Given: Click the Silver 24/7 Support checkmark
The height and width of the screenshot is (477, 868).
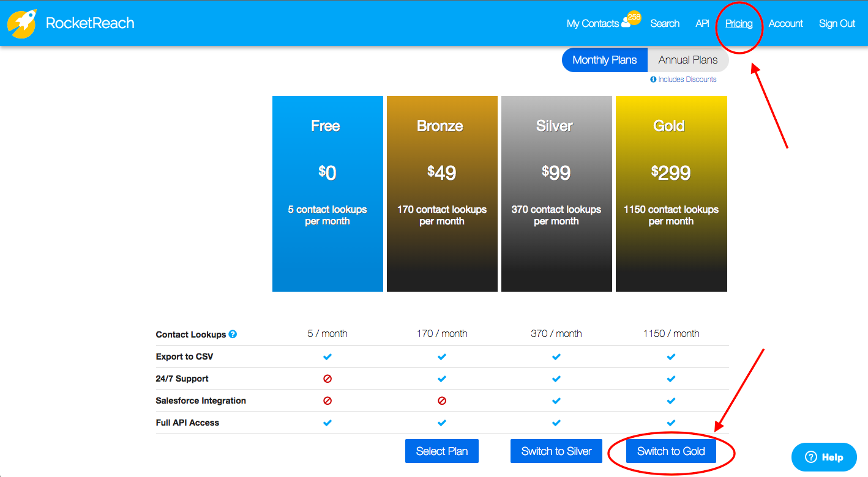Looking at the screenshot, I should (556, 379).
